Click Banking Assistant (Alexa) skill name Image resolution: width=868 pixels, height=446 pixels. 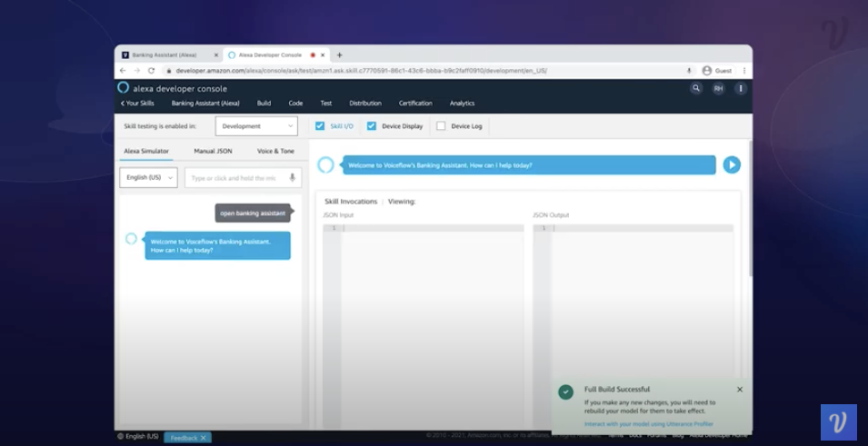click(205, 104)
